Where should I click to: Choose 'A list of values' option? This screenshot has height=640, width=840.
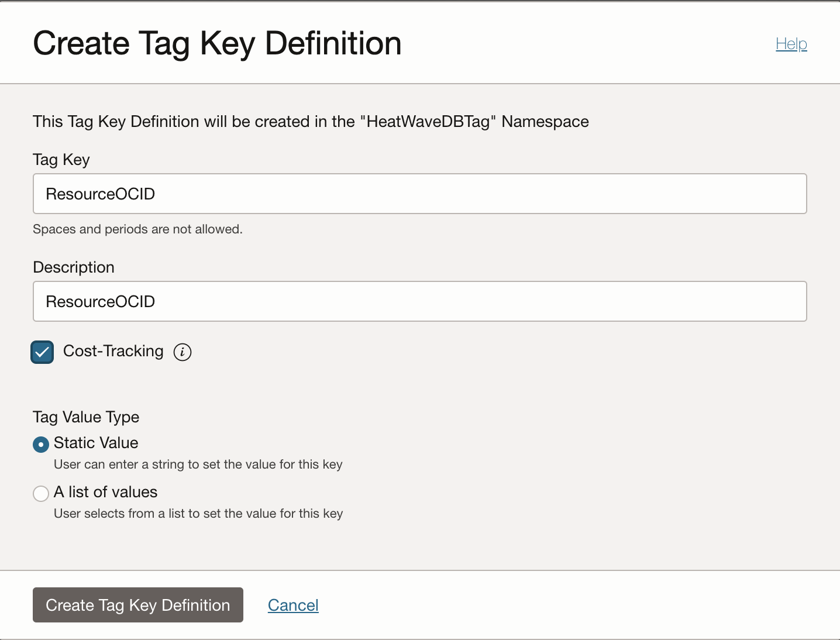(x=40, y=494)
